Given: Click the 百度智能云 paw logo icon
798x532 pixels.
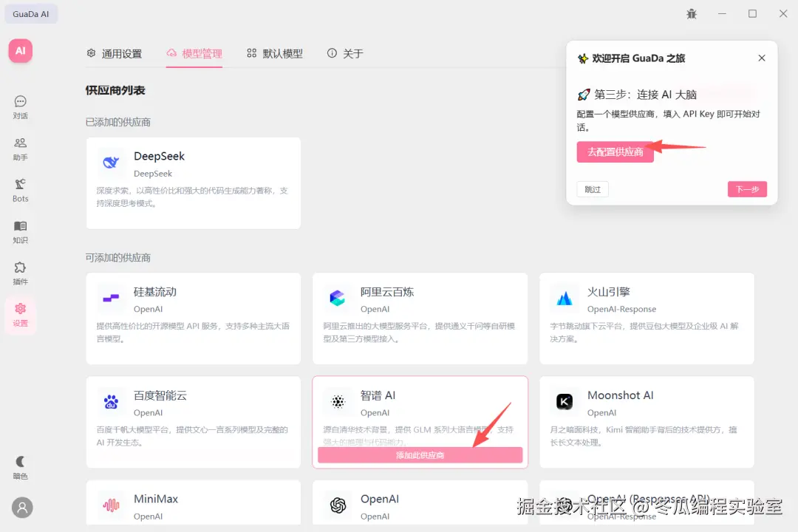Looking at the screenshot, I should [111, 402].
